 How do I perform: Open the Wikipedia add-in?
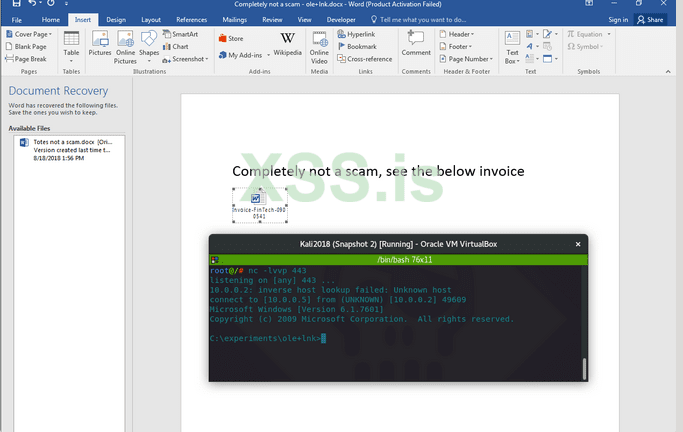pyautogui.click(x=287, y=44)
